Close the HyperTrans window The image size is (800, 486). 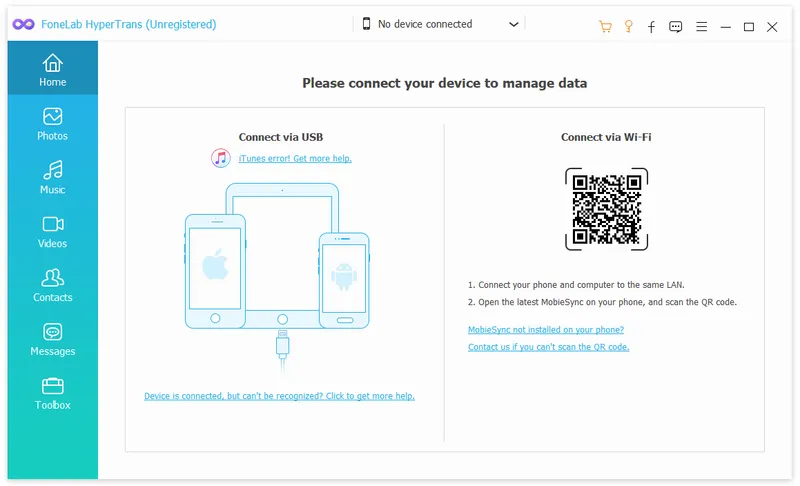[772, 27]
